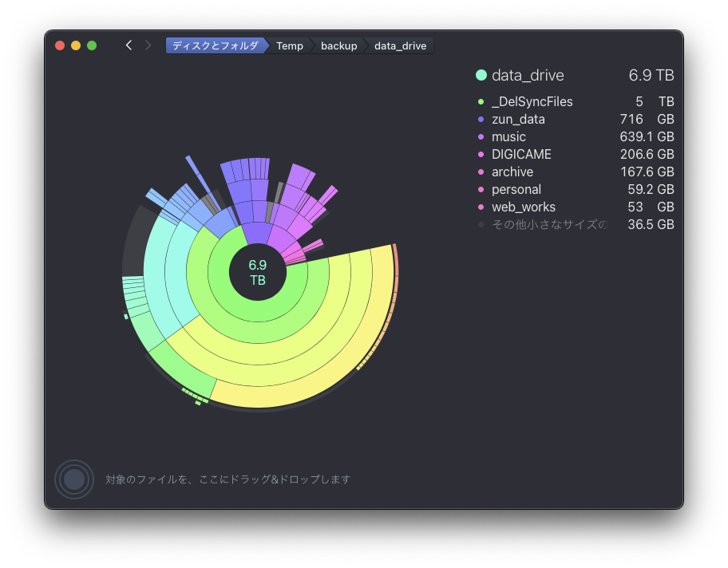
Task: Click green dot beside _DelSyncFiles
Action: pos(481,101)
